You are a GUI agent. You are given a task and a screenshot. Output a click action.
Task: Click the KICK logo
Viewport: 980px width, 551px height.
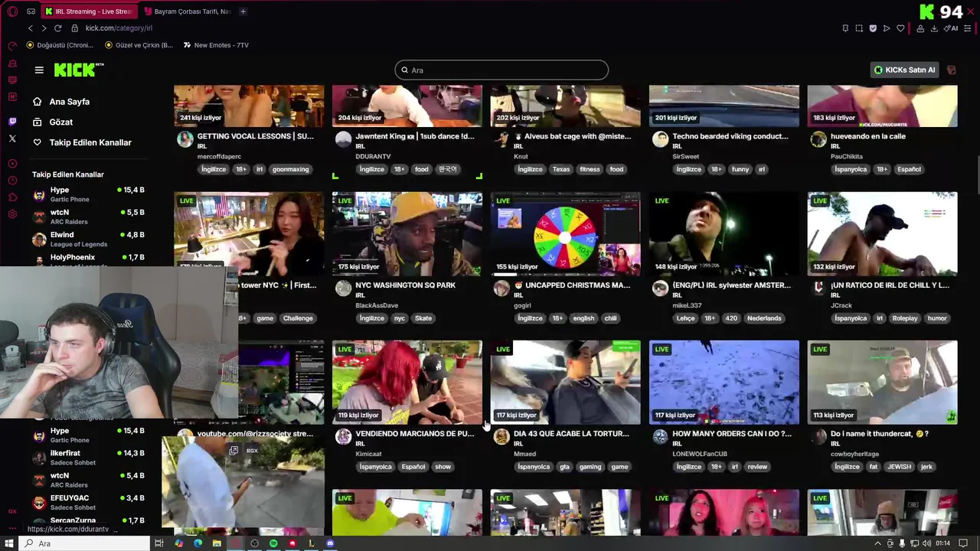pos(79,70)
